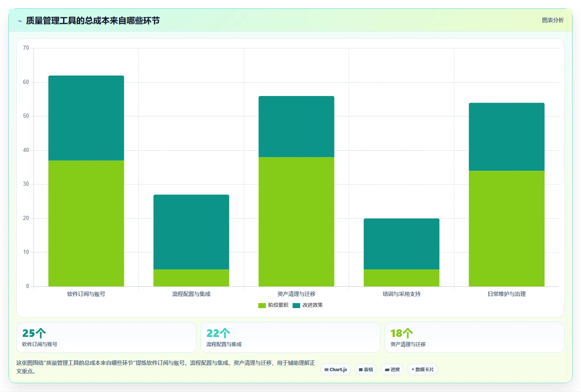Screen dimensions: 581x392
Task: Open the 18个 资产清理与迁移 stat card
Action: pyautogui.click(x=474, y=337)
